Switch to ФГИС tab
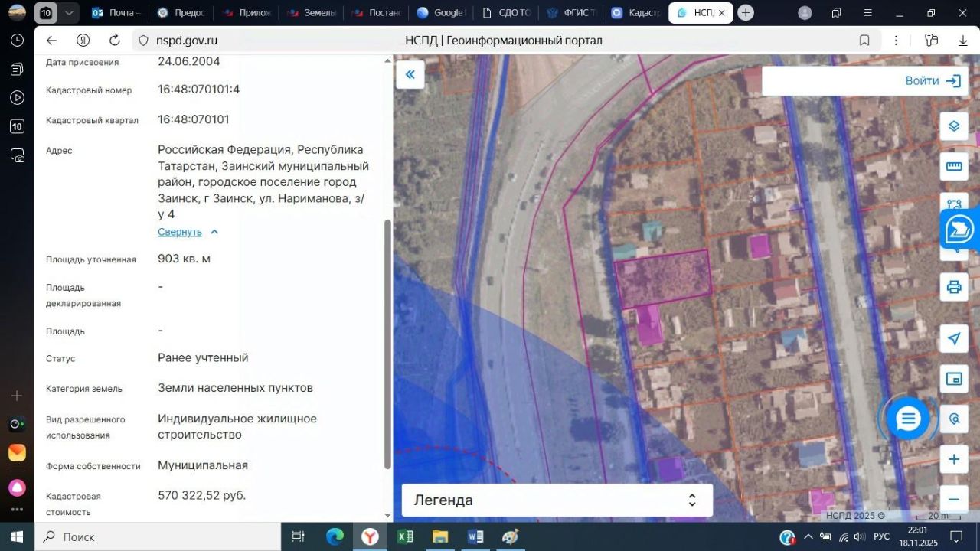The image size is (980, 551). point(570,13)
